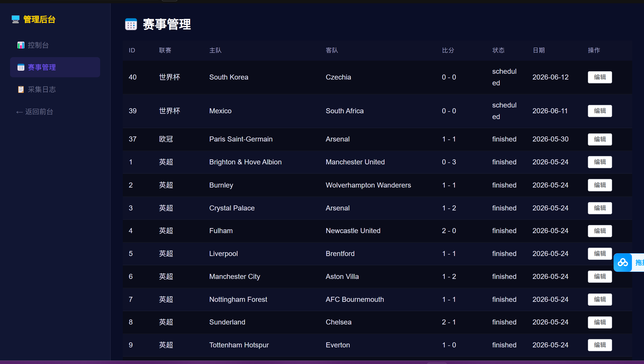
Task: Click the 2 - 0 score for Fulham
Action: [x=449, y=231]
